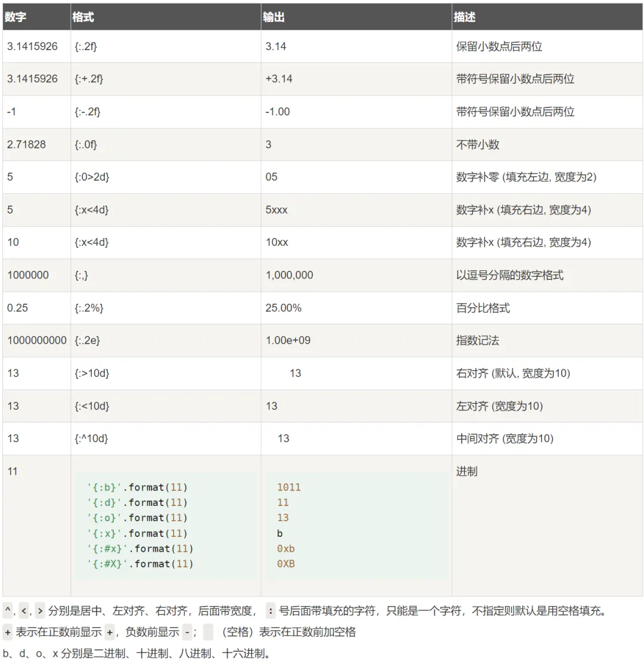Viewport: 644px width, 661px height.
Task: Click the number cell 1000000000
Action: [36, 341]
